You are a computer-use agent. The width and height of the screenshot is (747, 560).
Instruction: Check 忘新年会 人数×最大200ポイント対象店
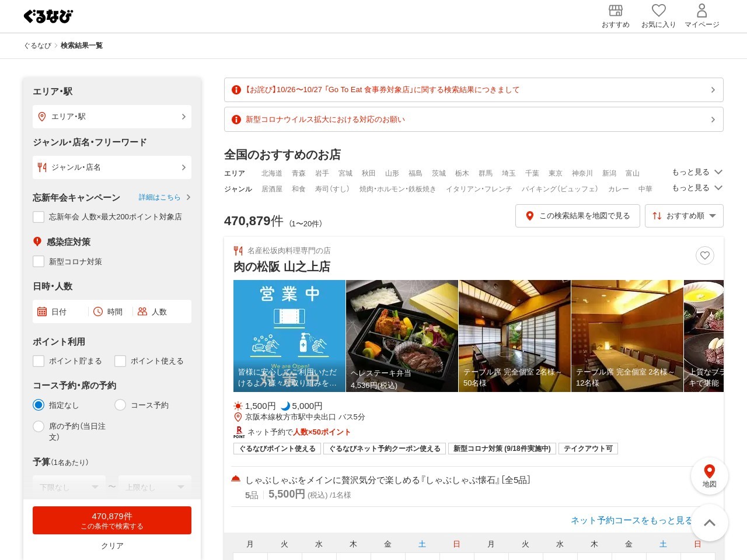[39, 217]
